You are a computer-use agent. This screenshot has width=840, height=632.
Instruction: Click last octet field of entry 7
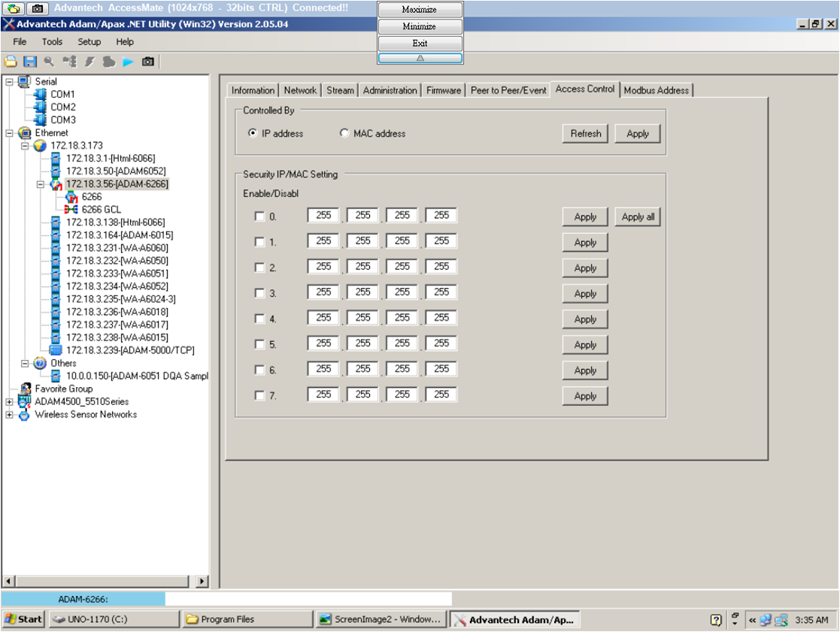click(441, 395)
